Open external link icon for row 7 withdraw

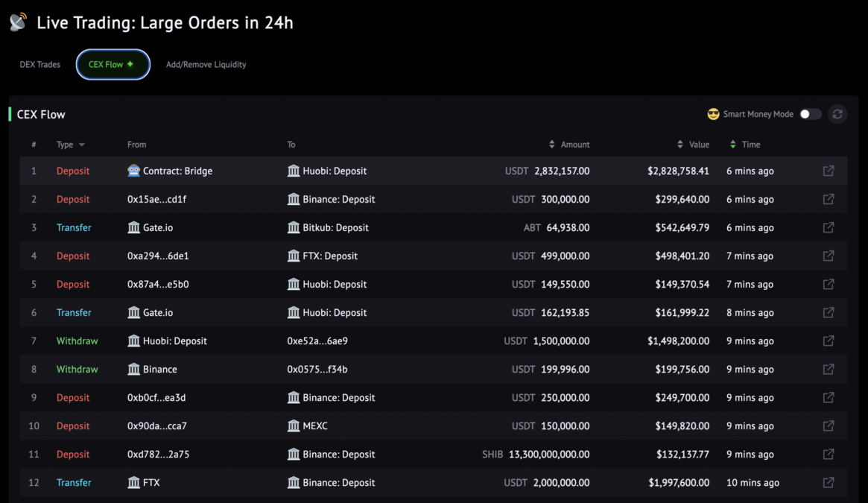pyautogui.click(x=829, y=341)
